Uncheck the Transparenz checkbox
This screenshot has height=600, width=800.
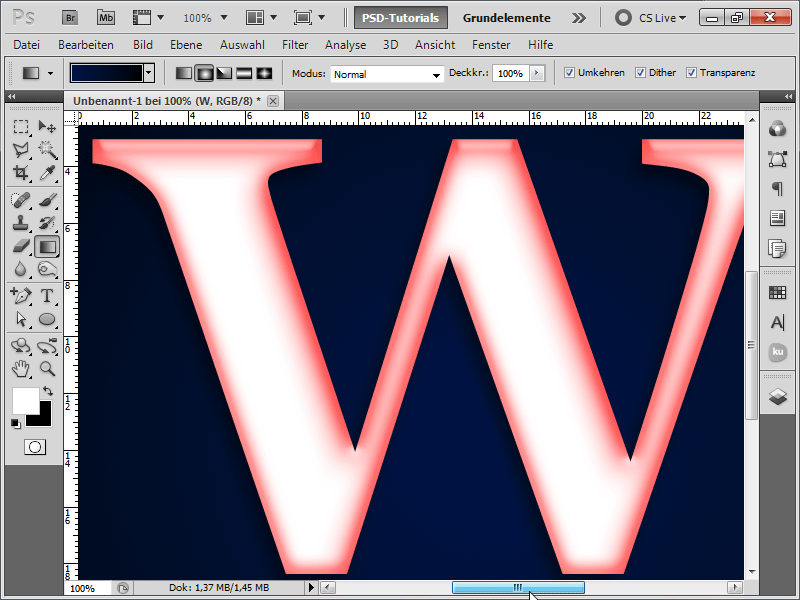click(x=691, y=73)
